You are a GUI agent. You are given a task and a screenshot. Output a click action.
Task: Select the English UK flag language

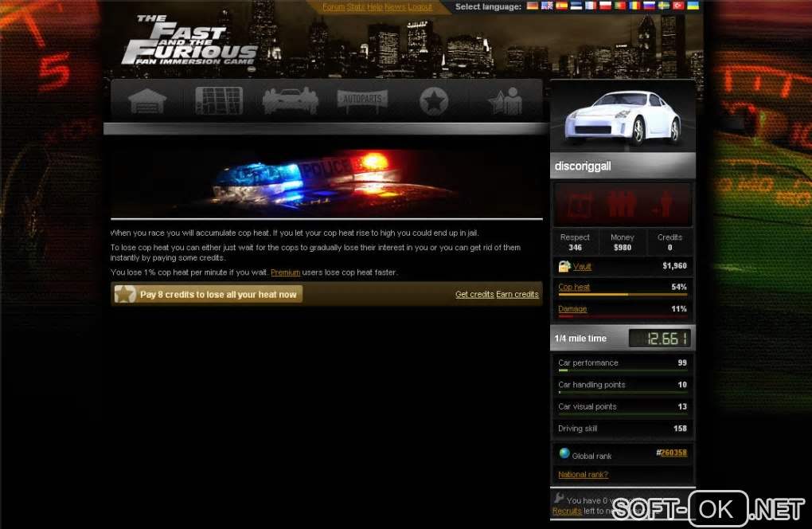(547, 6)
